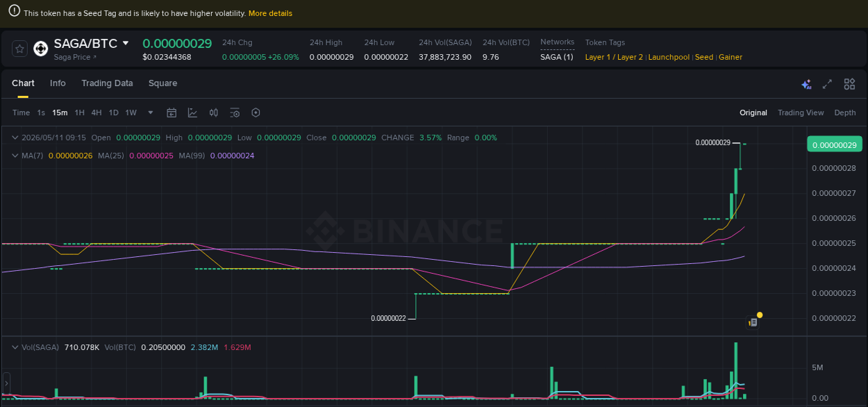Switch to the Chart tab
This screenshot has height=407, width=868.
(23, 83)
